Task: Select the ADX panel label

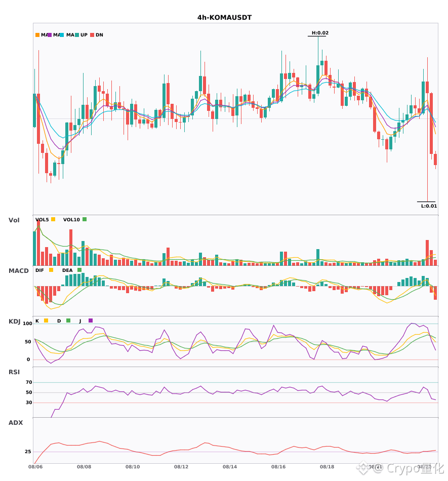Action: pos(16,423)
